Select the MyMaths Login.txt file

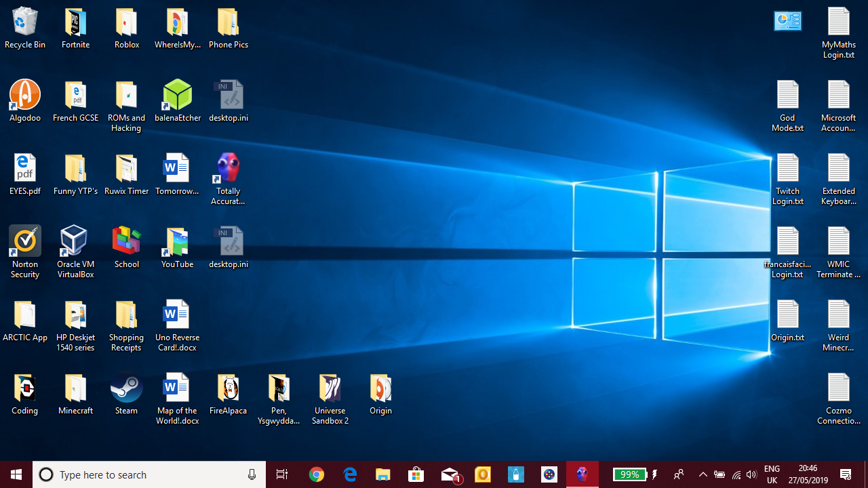pos(839,33)
